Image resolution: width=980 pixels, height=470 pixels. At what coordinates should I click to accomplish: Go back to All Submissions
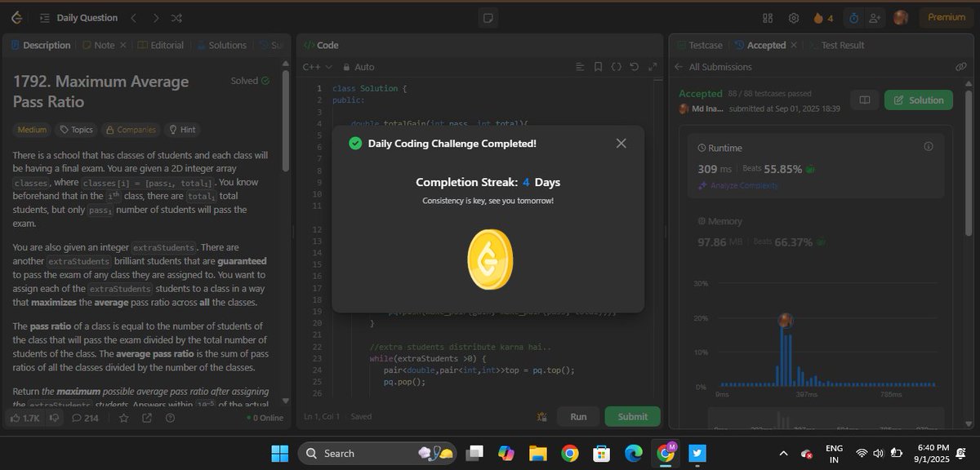[x=713, y=67]
